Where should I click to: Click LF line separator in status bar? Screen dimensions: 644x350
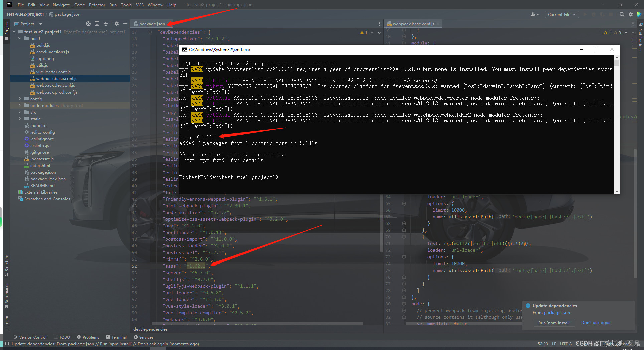[x=554, y=344]
